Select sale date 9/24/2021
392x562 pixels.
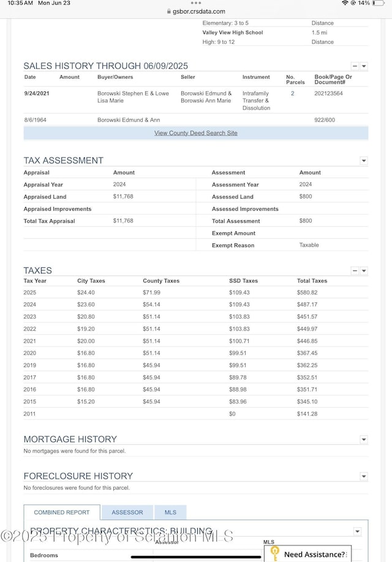pos(37,94)
